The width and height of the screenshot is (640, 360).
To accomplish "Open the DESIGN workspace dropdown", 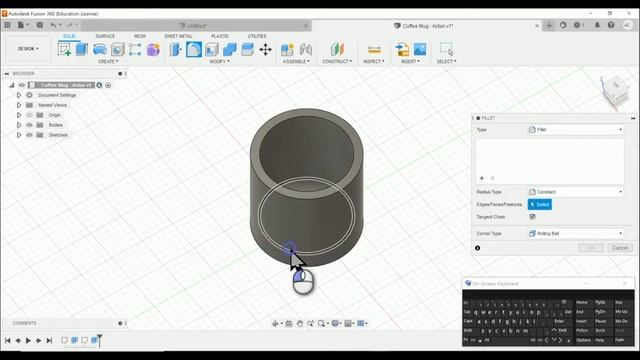I will 28,49.
